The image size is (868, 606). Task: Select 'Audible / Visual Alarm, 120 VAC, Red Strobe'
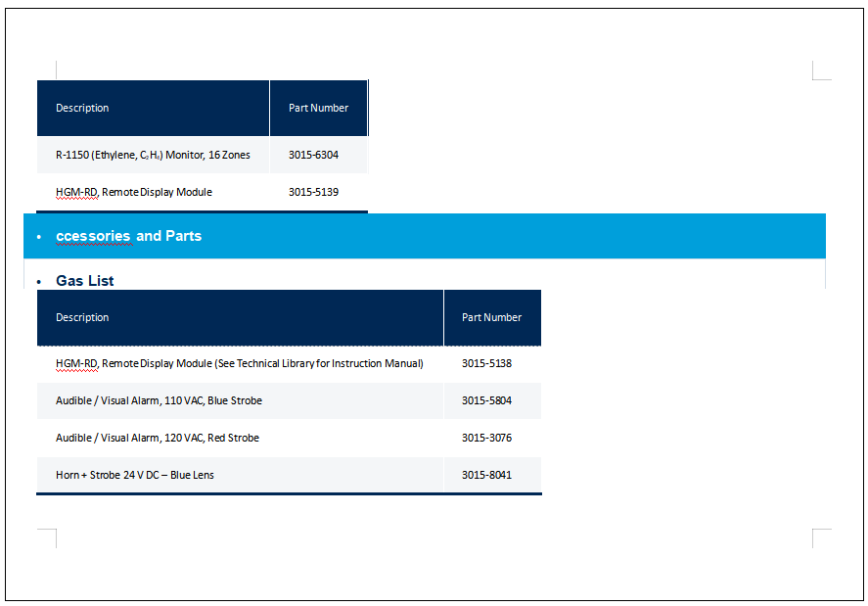click(x=158, y=438)
